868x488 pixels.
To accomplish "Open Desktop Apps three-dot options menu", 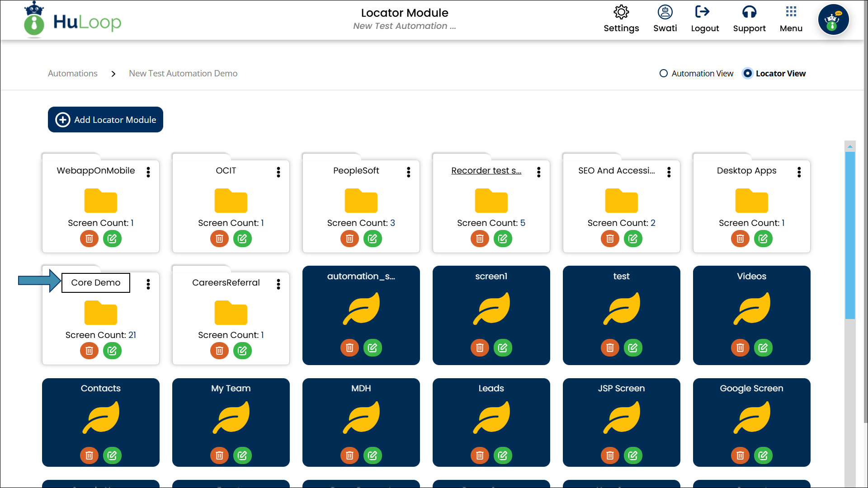I will (799, 172).
